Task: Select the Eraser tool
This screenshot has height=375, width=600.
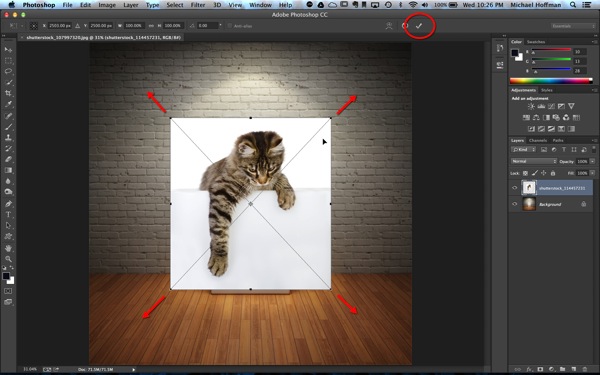Action: coord(8,159)
